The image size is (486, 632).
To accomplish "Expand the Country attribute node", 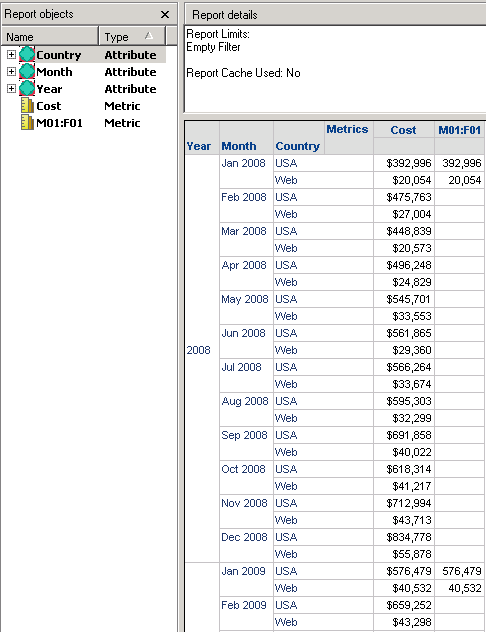I will (11, 54).
